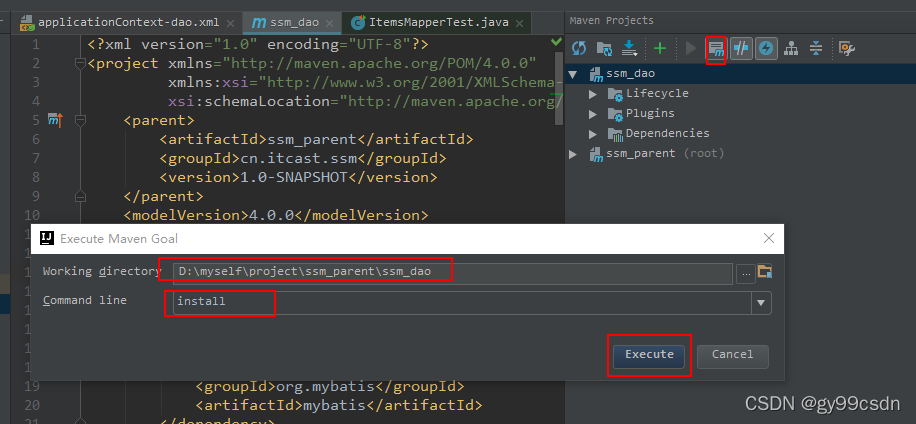Click the Download Sources icon with blue arrow

point(630,48)
